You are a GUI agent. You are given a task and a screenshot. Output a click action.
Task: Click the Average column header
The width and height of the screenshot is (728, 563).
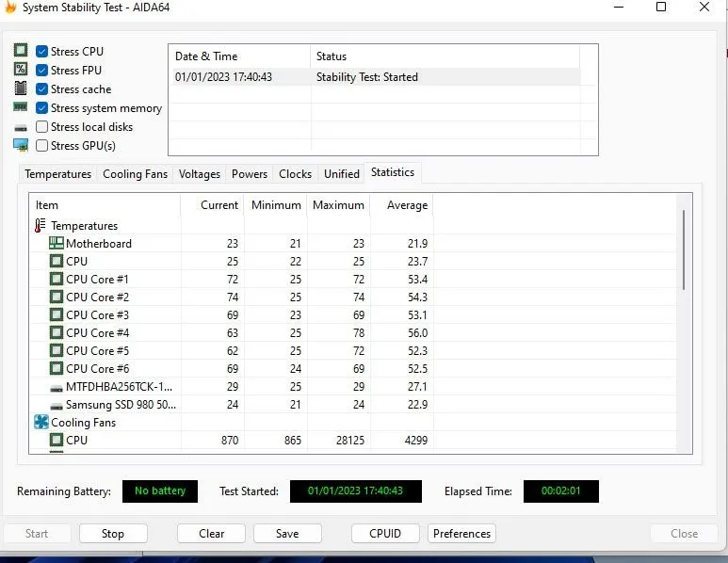[401, 205]
